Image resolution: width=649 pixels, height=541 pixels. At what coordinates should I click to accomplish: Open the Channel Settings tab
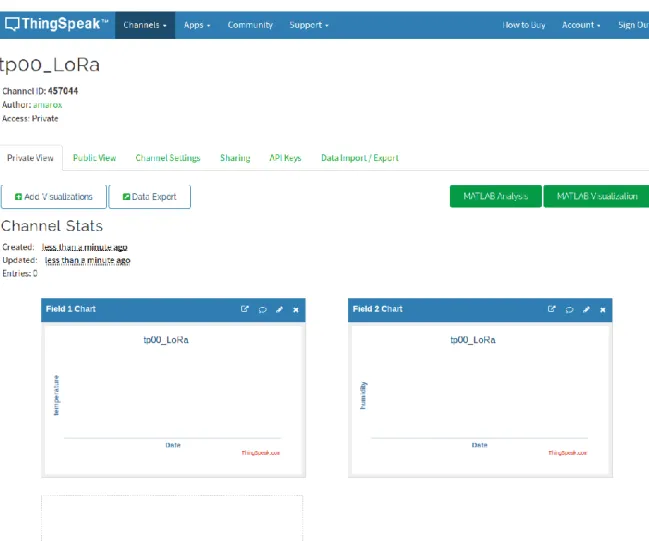click(168, 158)
